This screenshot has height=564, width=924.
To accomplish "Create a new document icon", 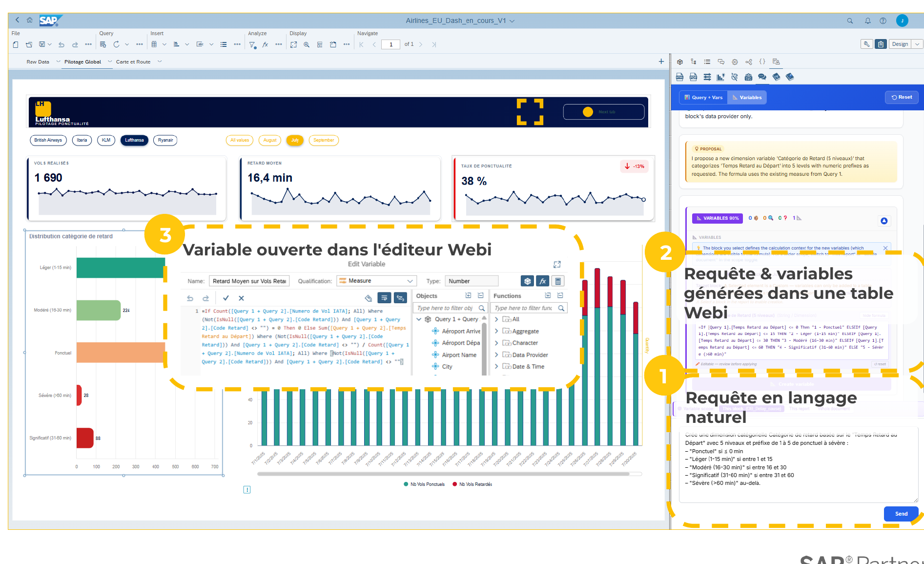I will pos(16,44).
